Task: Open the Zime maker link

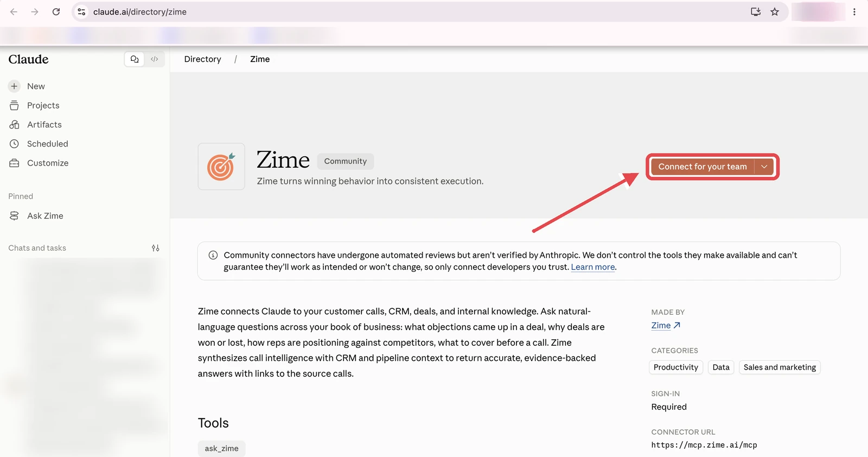Action: pos(666,326)
